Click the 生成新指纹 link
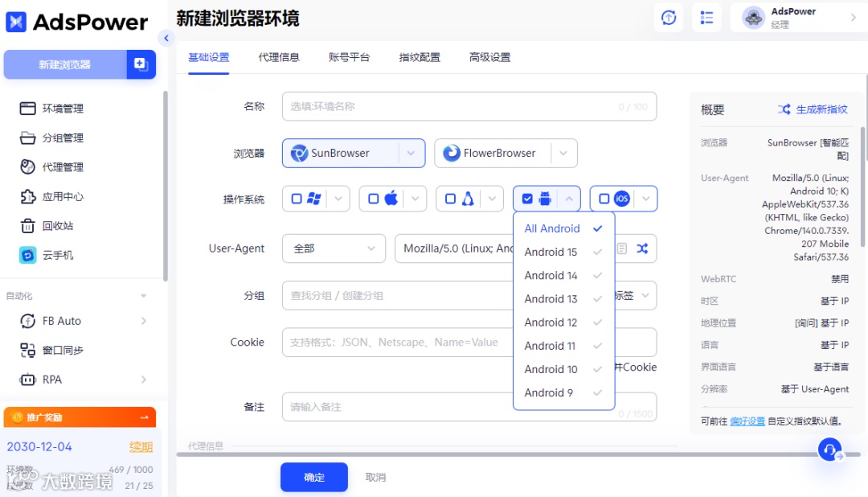Viewport: 868px width, 497px height. point(821,109)
